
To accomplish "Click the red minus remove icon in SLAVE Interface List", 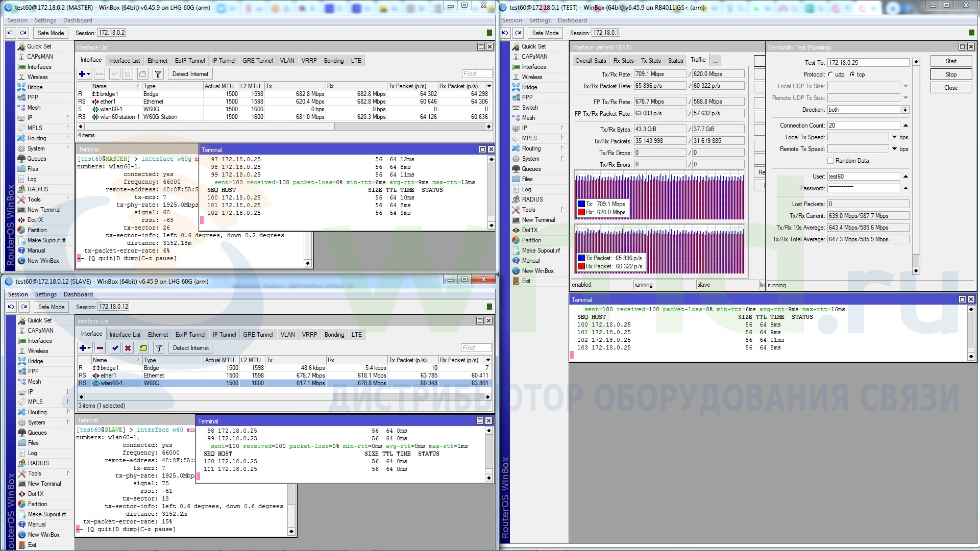I will point(100,348).
